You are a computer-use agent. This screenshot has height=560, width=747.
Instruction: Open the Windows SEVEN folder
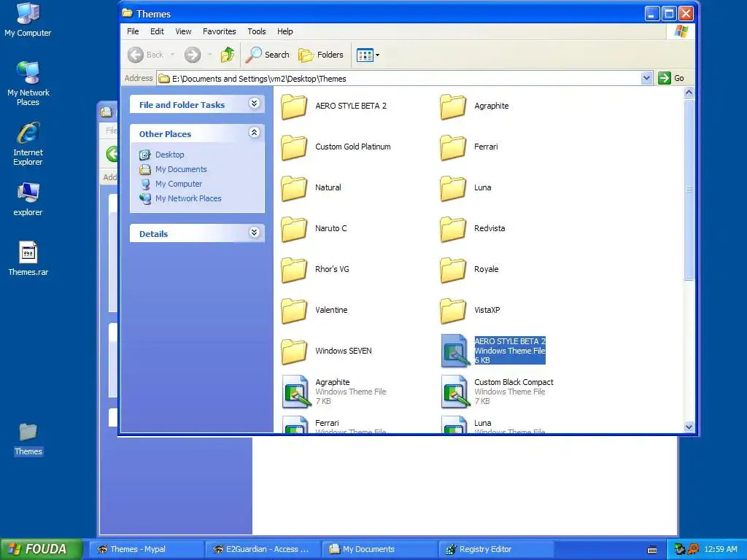click(326, 351)
